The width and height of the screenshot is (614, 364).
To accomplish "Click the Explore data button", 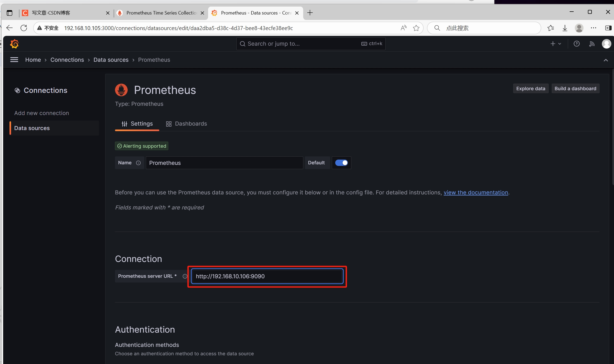I will click(531, 89).
